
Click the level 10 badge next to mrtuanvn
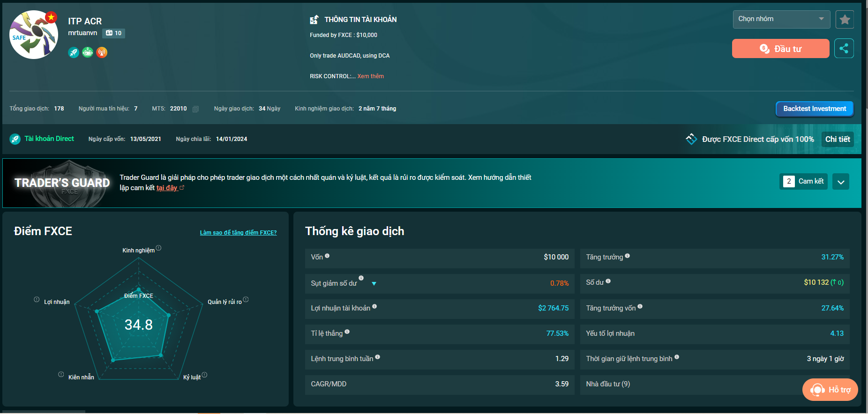click(x=113, y=33)
